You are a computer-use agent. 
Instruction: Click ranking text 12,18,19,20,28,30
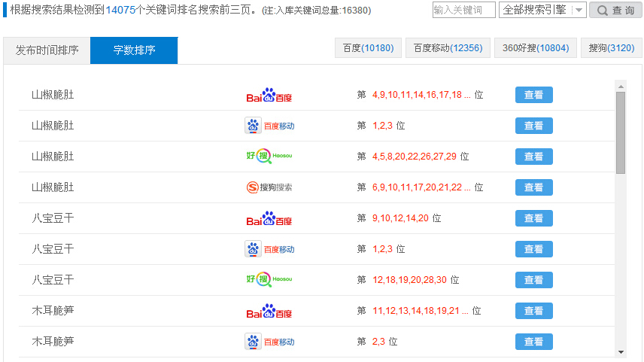coord(409,280)
